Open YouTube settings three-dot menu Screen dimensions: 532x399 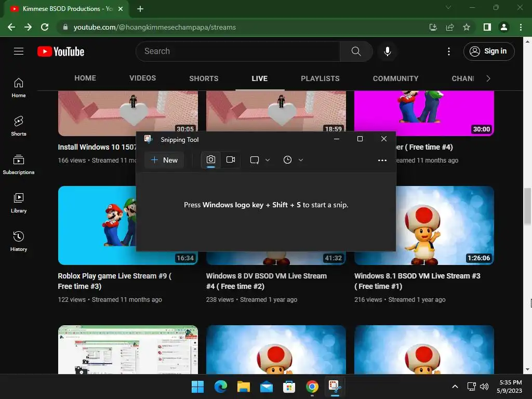pos(448,51)
